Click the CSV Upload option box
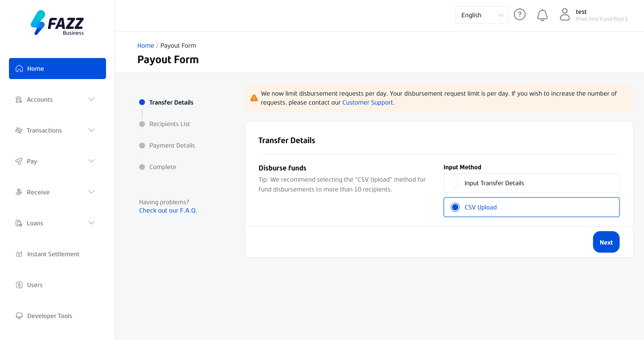This screenshot has height=340, width=644. pyautogui.click(x=531, y=207)
